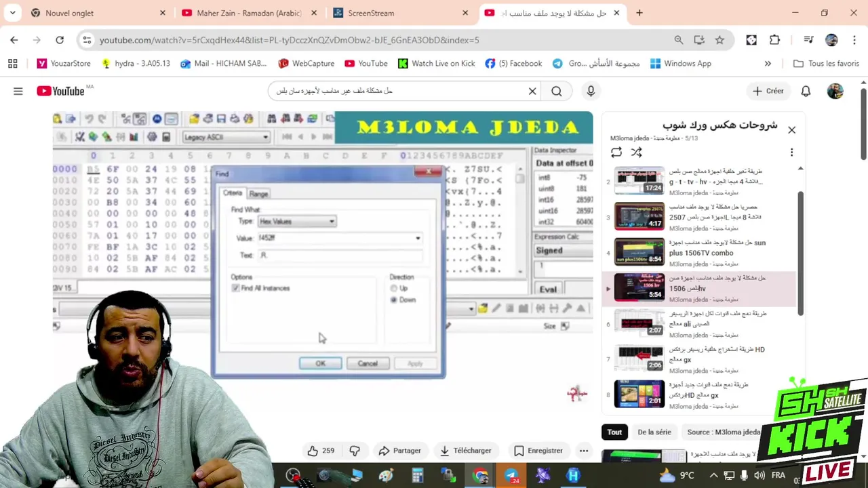Open the Watch Live on Kick bookmark
868x488 pixels.
pos(436,63)
